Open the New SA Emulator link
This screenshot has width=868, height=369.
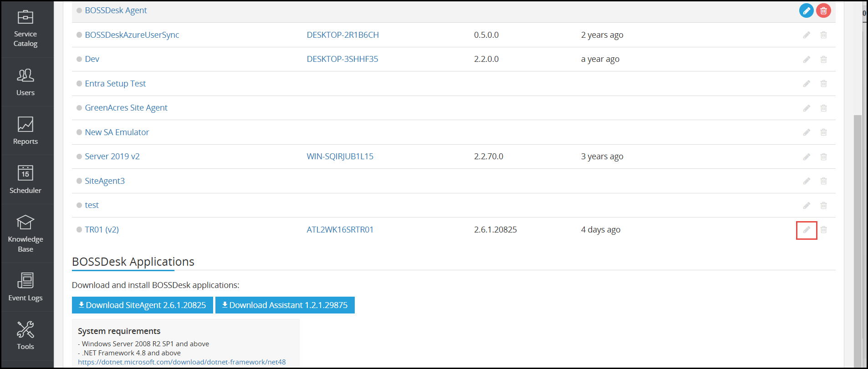(x=117, y=132)
